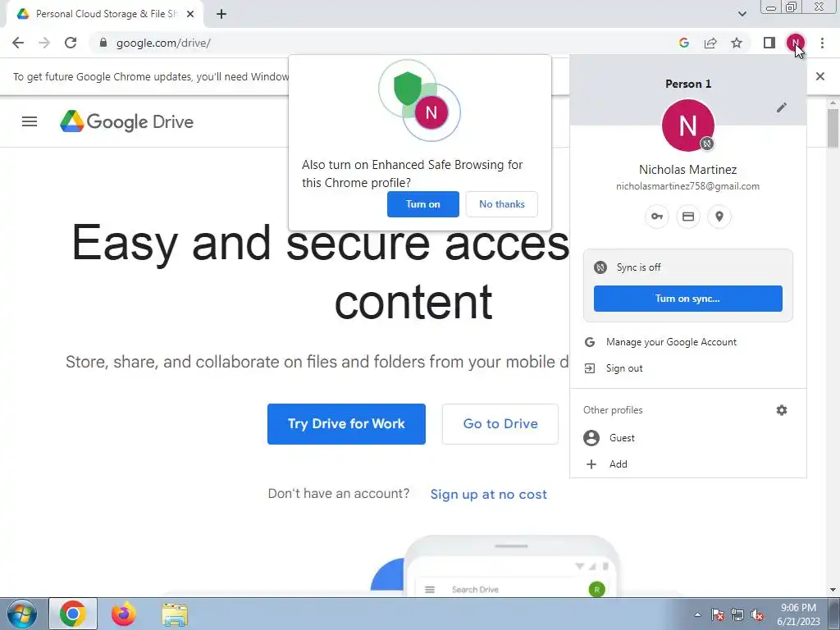Viewport: 840px width, 630px height.
Task: Open saved passwords via the key icon
Action: (x=657, y=217)
